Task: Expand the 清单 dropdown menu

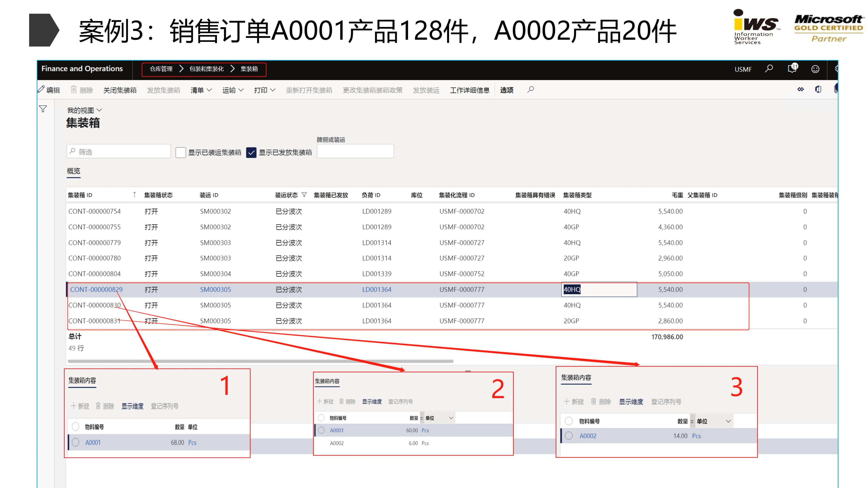Action: (x=201, y=90)
